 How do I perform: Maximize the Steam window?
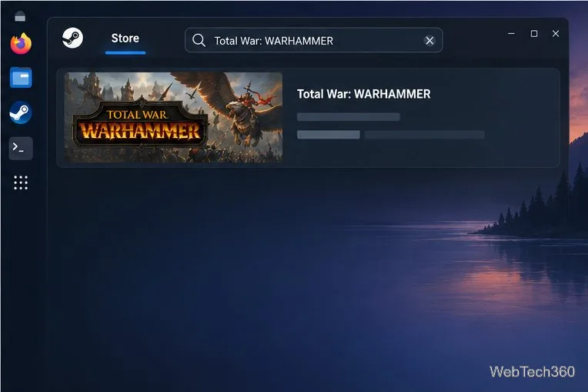coord(534,33)
